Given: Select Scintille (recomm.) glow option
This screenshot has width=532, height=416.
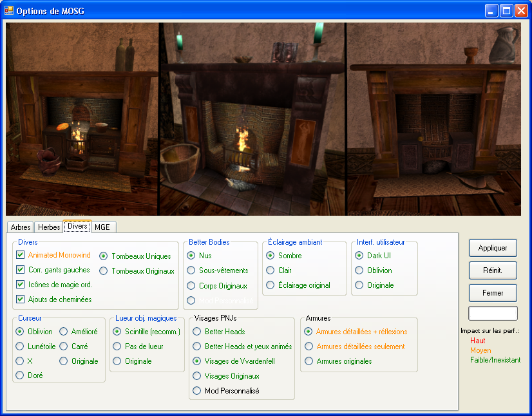Looking at the screenshot, I should pos(117,331).
